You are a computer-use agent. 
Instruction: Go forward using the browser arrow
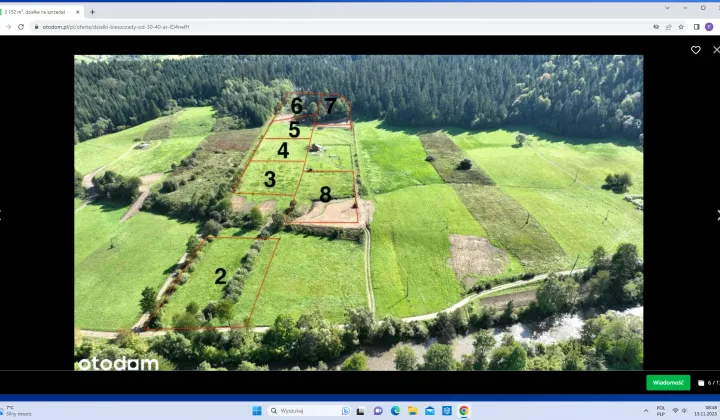click(x=8, y=27)
